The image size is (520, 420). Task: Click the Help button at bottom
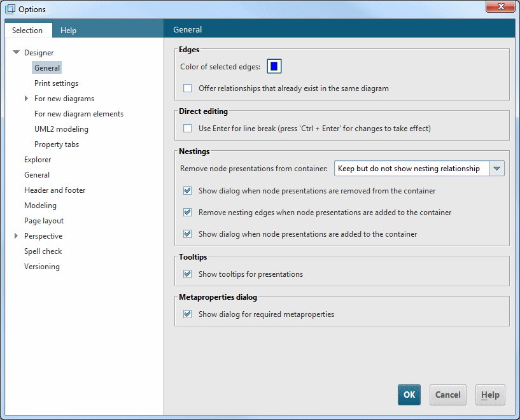point(490,395)
